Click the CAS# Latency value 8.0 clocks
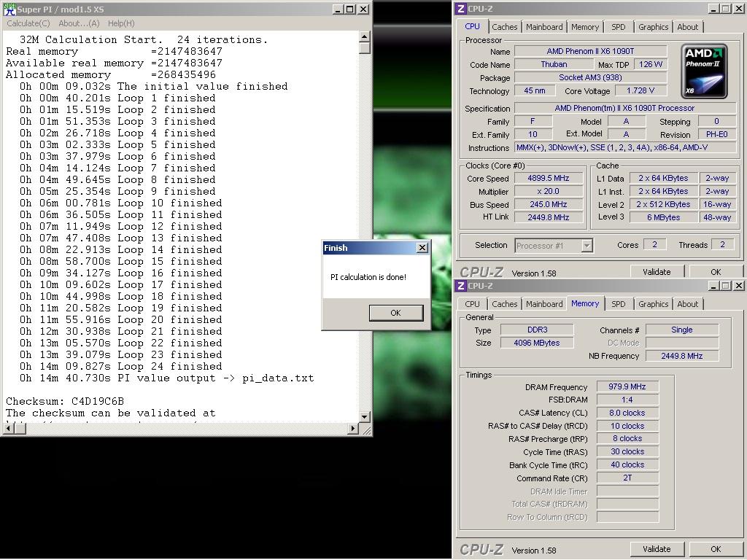This screenshot has width=747, height=560. click(x=627, y=413)
